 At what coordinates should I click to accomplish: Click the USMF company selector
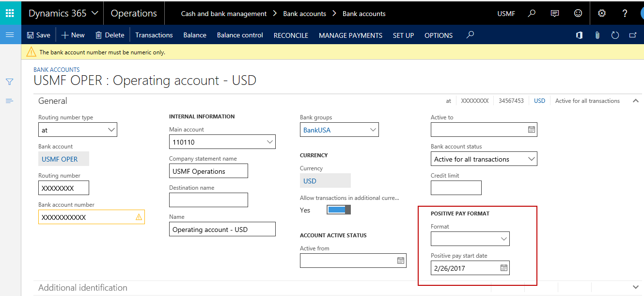click(506, 14)
